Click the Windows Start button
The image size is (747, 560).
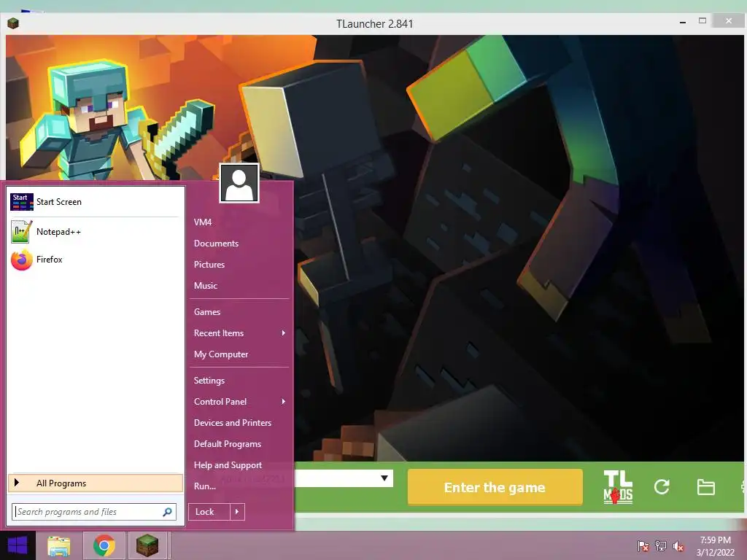pyautogui.click(x=18, y=545)
